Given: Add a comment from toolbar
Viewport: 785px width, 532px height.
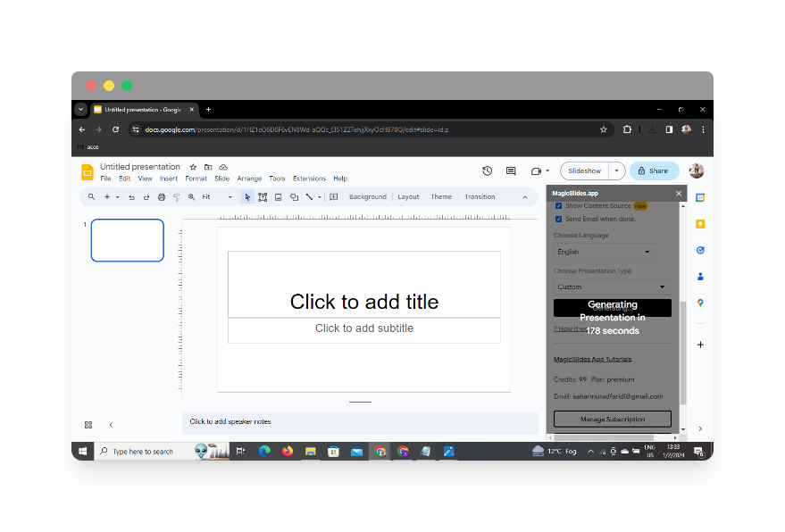Looking at the screenshot, I should (x=334, y=197).
